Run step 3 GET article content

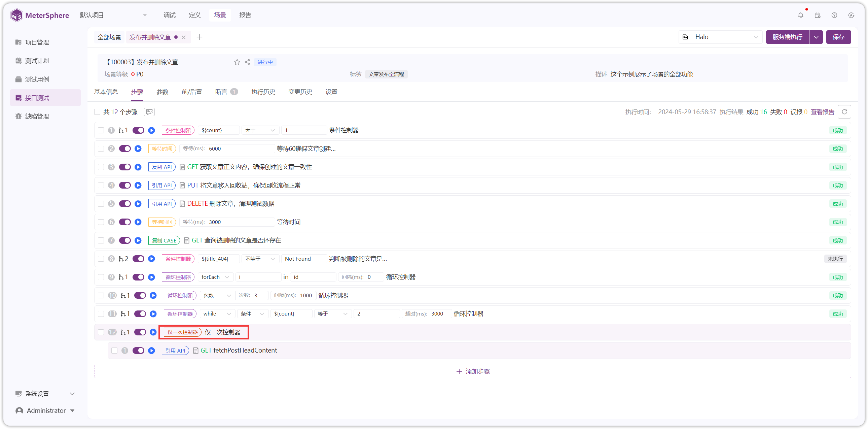138,167
